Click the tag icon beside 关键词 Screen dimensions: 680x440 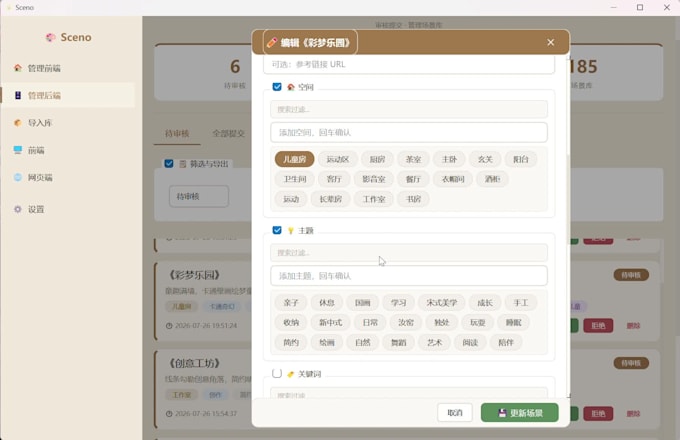tap(291, 374)
